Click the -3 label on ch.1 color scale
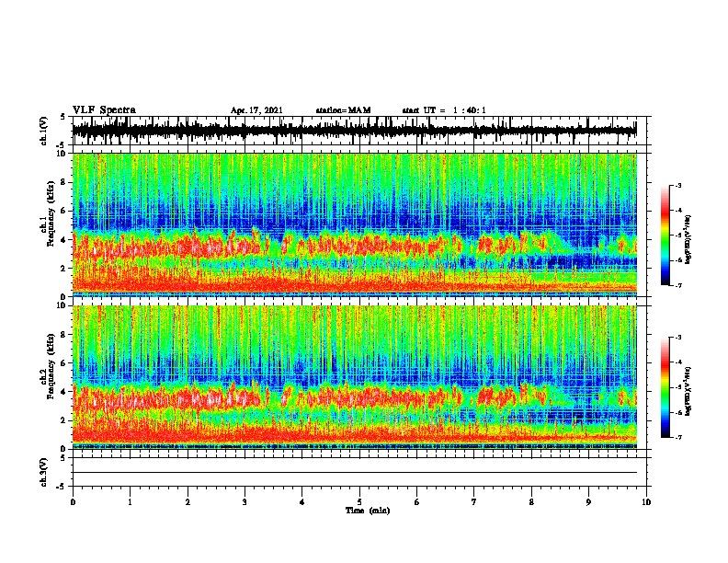Viewport: 728px width, 563px height. point(677,186)
